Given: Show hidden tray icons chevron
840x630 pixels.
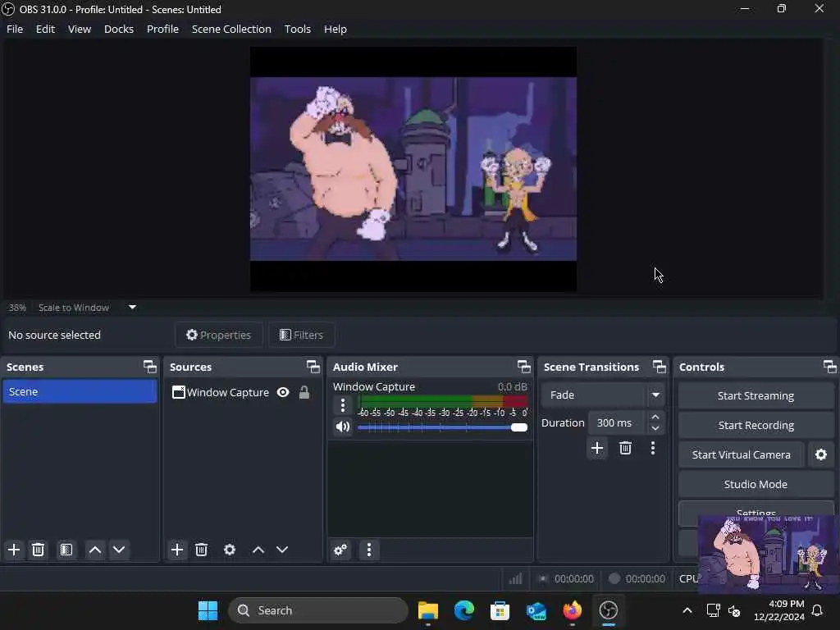Looking at the screenshot, I should [687, 610].
